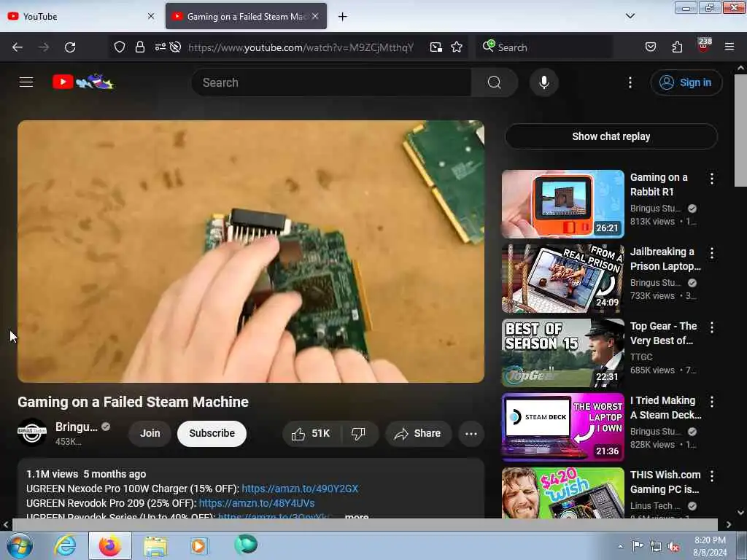Click the site security padlock icon

point(139,47)
